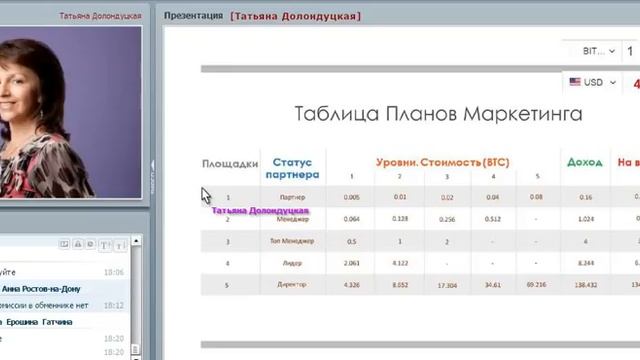This screenshot has height=360, width=640.
Task: Click the 0.16 income cell
Action: tap(586, 197)
